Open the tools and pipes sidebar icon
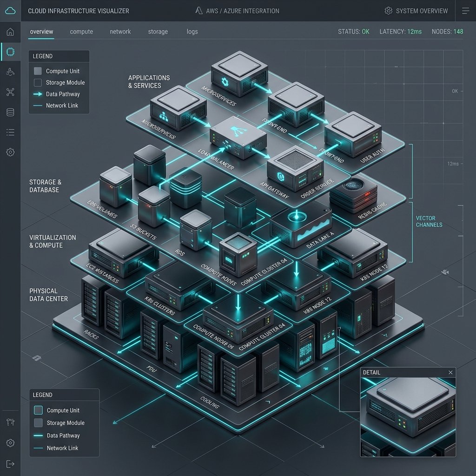This screenshot has width=476, height=476. coord(10,422)
